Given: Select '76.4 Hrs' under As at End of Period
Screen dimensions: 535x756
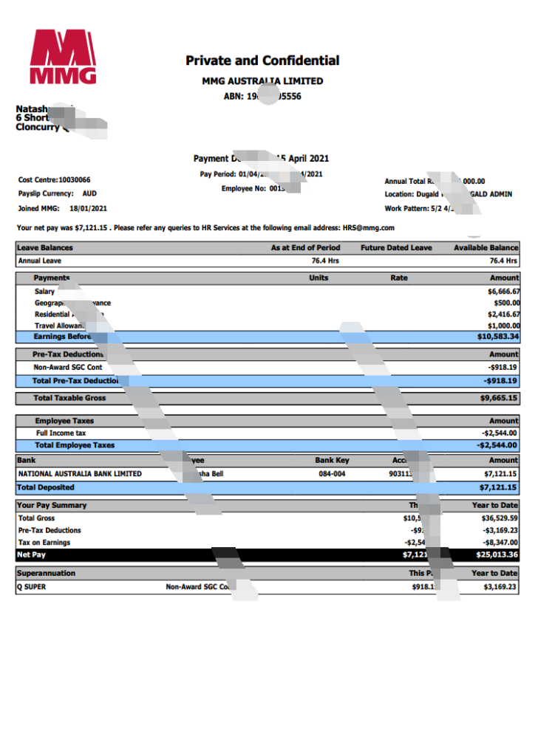Looking at the screenshot, I should [x=325, y=261].
